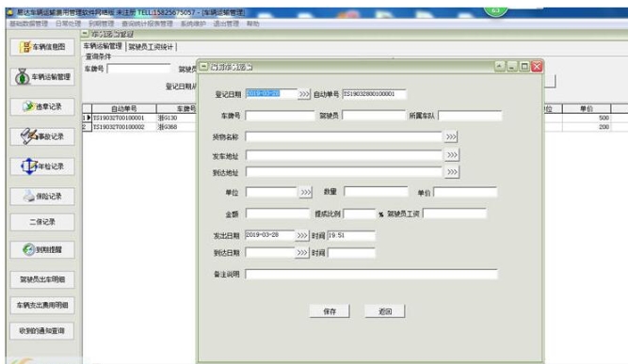
Task: Open the 系统维护 menu
Action: 193,24
